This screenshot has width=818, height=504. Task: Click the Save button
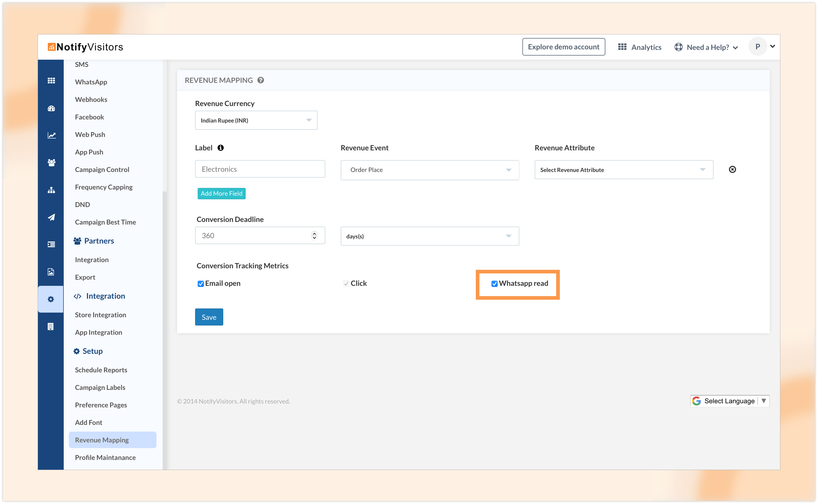coord(209,317)
